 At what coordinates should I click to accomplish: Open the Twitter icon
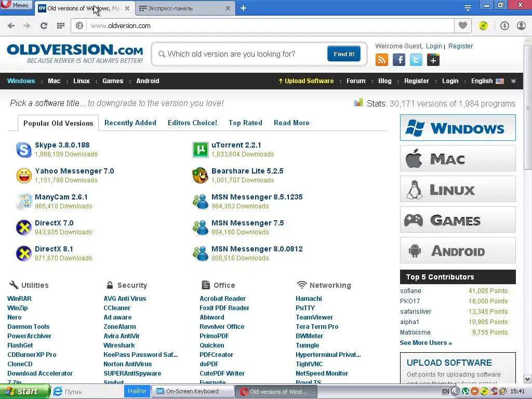[416, 60]
